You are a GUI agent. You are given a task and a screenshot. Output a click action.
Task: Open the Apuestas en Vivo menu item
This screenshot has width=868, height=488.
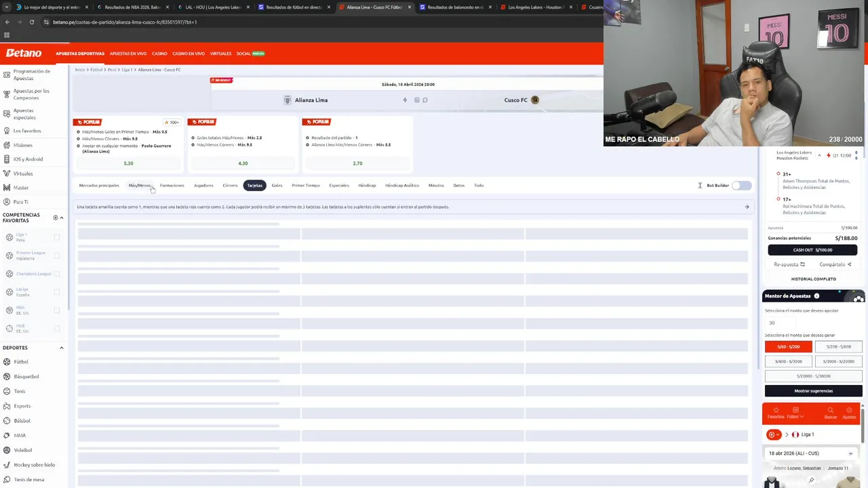pos(128,54)
